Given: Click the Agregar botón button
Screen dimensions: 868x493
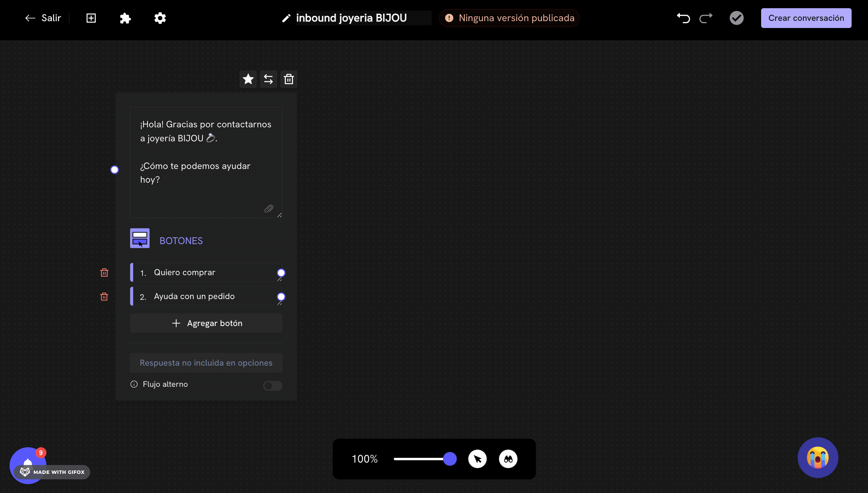Looking at the screenshot, I should click(206, 323).
